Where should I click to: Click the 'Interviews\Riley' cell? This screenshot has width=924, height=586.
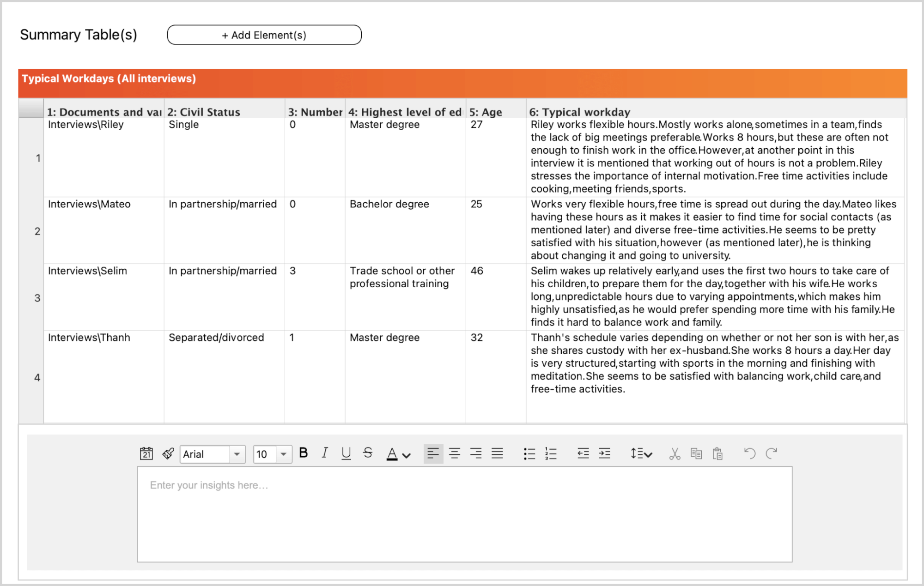tap(104, 157)
